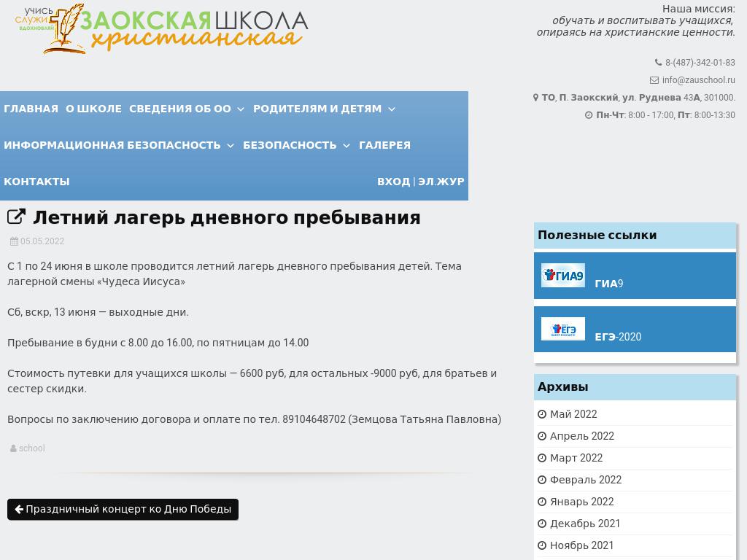Click the Полезные ссылки heading
The width and height of the screenshot is (747, 560).
click(597, 236)
